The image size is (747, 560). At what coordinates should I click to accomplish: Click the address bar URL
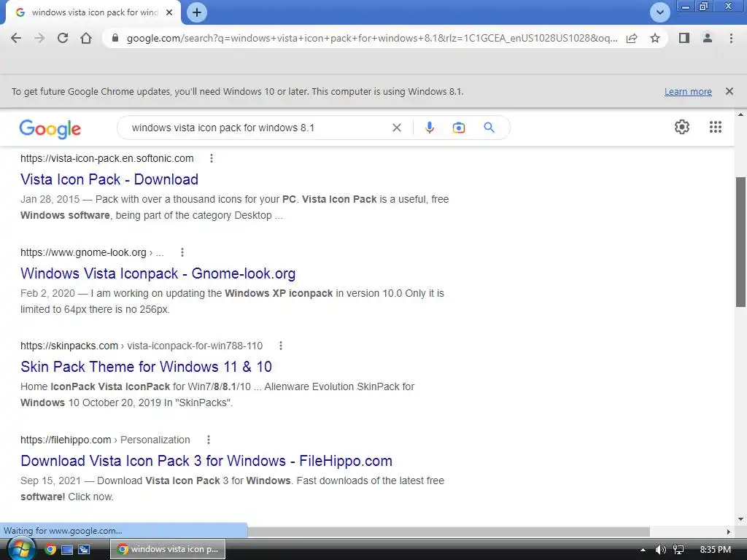[371, 38]
